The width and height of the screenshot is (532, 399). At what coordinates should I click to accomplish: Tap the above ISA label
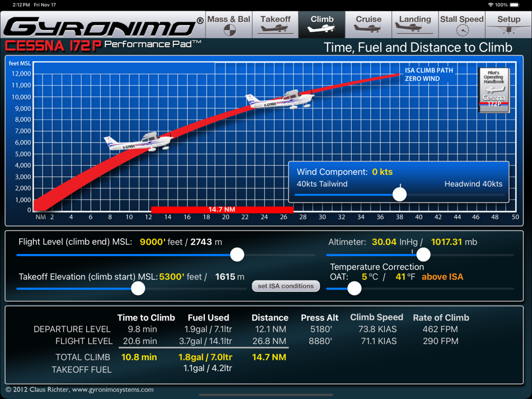pyautogui.click(x=442, y=277)
